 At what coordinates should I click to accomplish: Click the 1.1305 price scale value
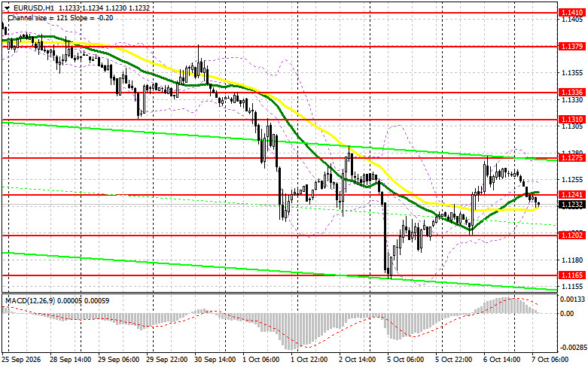pyautogui.click(x=573, y=126)
